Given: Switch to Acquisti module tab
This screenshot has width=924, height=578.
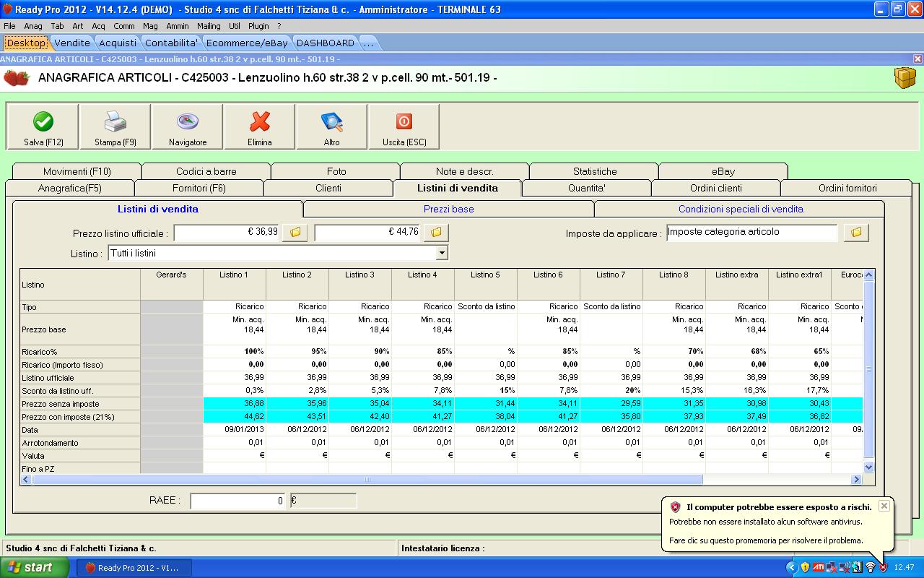Looking at the screenshot, I should tap(118, 43).
